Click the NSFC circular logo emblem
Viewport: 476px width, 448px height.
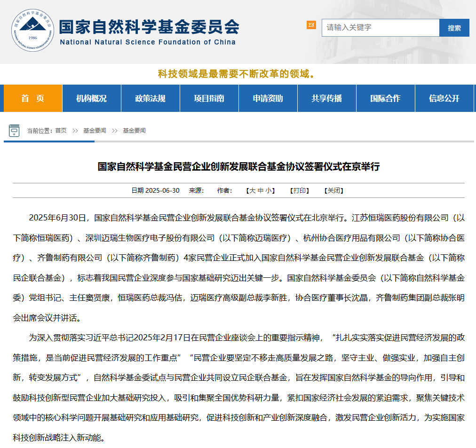[33, 30]
